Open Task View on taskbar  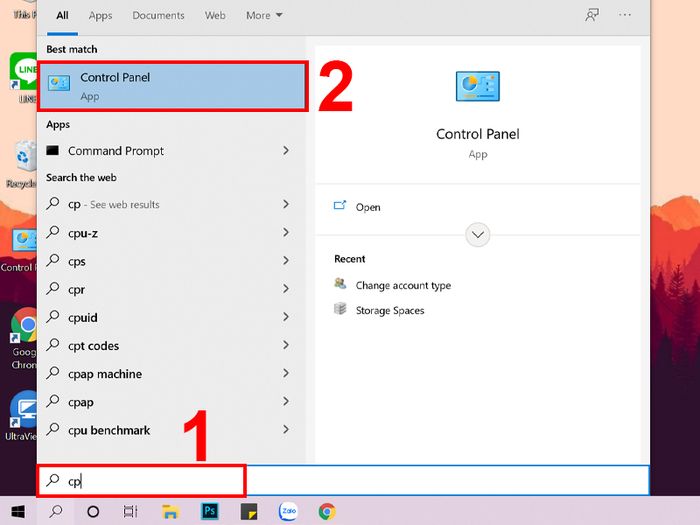click(x=130, y=511)
